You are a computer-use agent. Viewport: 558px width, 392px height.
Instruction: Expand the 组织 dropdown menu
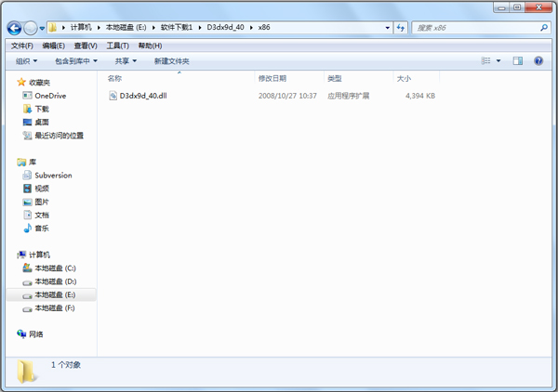click(x=27, y=61)
